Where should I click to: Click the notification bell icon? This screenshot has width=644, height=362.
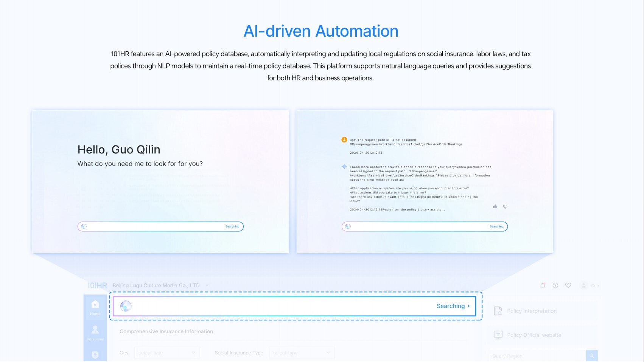tap(543, 285)
